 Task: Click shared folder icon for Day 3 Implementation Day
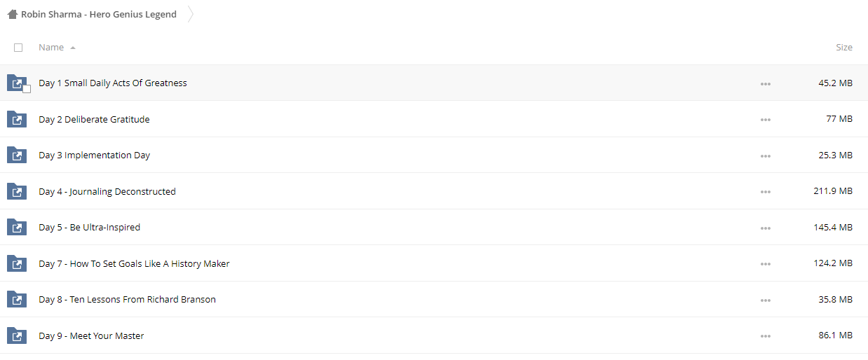click(x=16, y=155)
